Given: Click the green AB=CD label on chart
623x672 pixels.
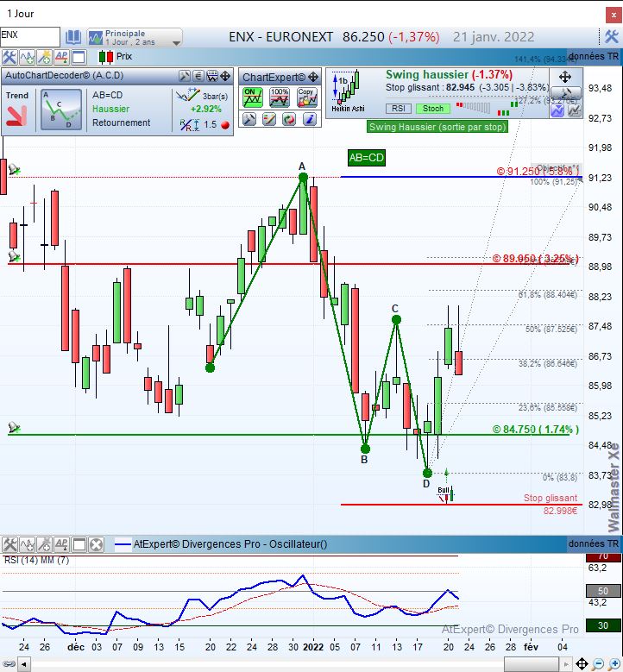Looking at the screenshot, I should coord(367,158).
